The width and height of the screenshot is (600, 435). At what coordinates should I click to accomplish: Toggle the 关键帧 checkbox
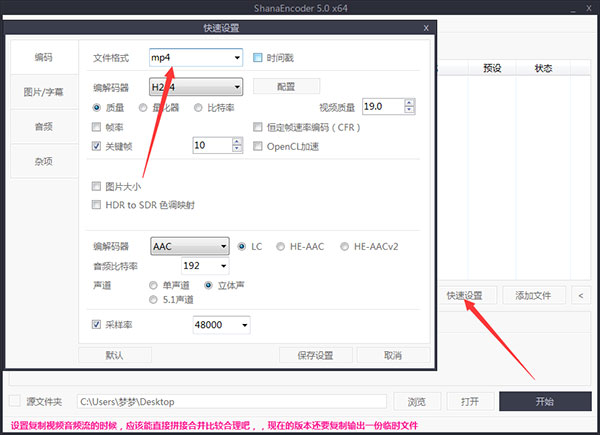[96, 146]
